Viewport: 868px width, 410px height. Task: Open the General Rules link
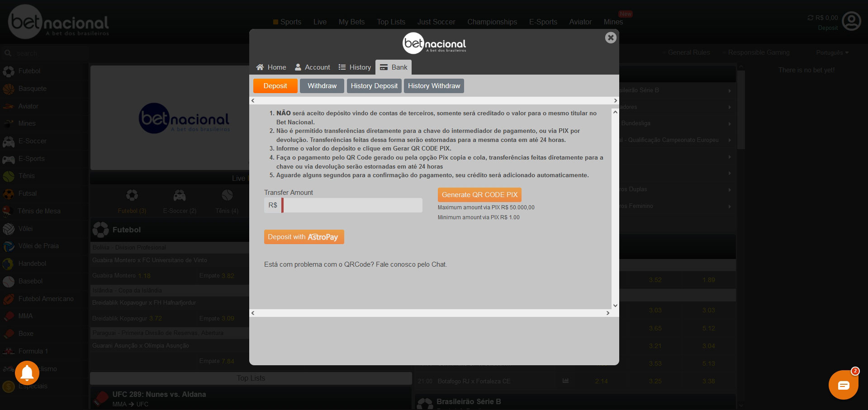click(x=689, y=52)
